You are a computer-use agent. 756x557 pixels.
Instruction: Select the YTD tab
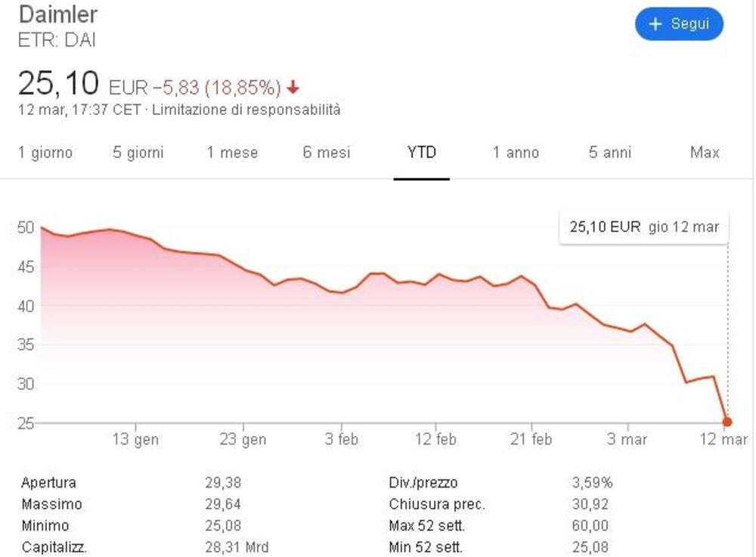point(421,153)
